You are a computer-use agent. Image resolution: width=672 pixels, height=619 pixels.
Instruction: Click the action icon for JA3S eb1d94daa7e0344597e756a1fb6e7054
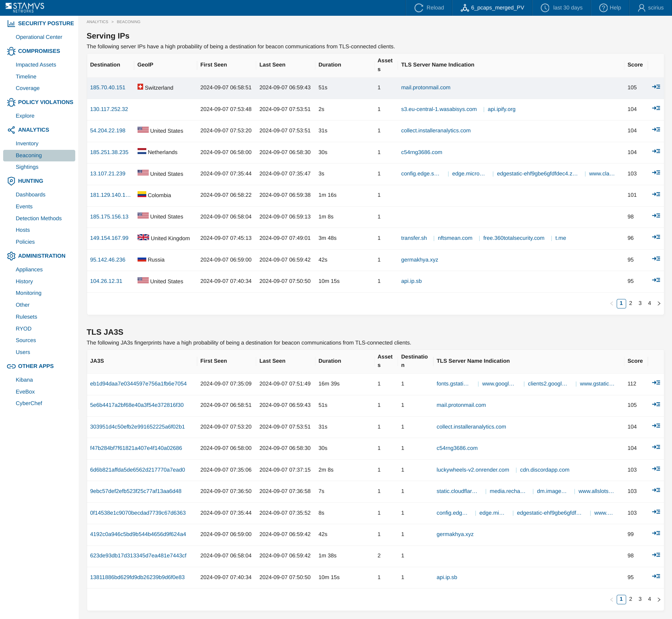(x=656, y=383)
